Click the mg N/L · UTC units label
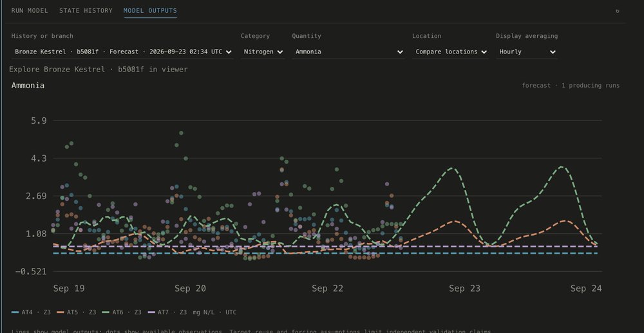The height and width of the screenshot is (333, 644). [x=215, y=312]
